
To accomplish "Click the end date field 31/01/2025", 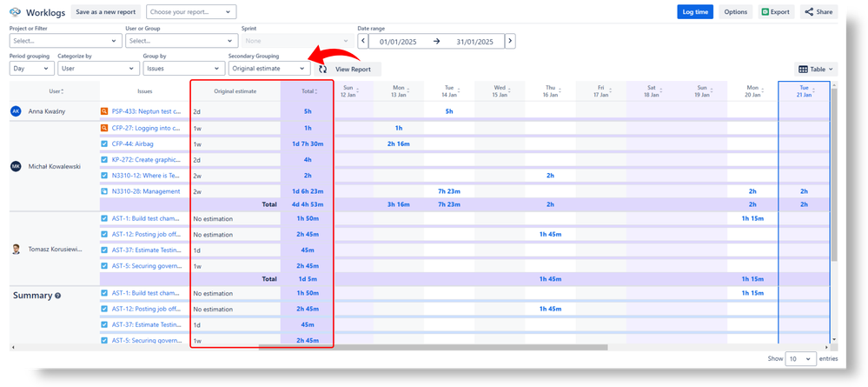I will click(474, 42).
